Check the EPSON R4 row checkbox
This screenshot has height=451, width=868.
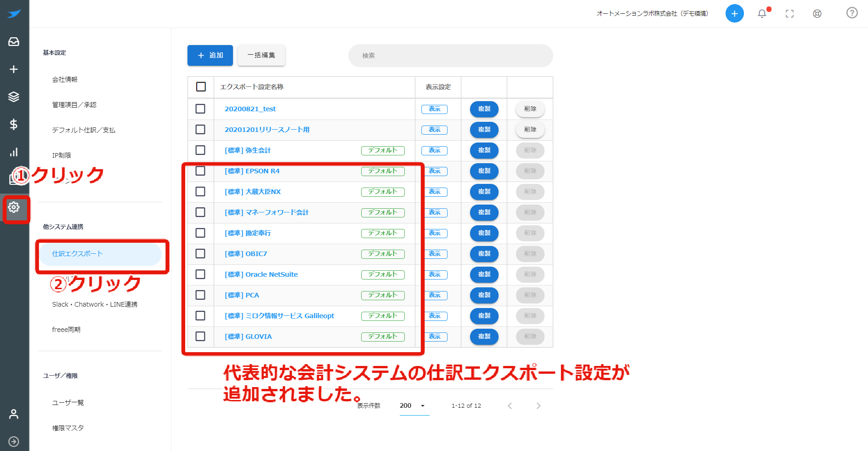tap(200, 171)
